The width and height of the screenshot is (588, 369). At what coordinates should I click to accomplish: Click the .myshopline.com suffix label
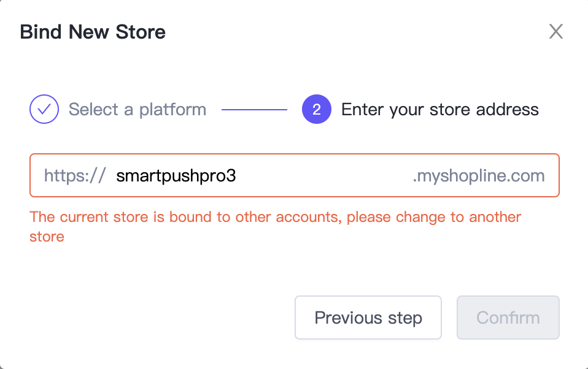(479, 176)
